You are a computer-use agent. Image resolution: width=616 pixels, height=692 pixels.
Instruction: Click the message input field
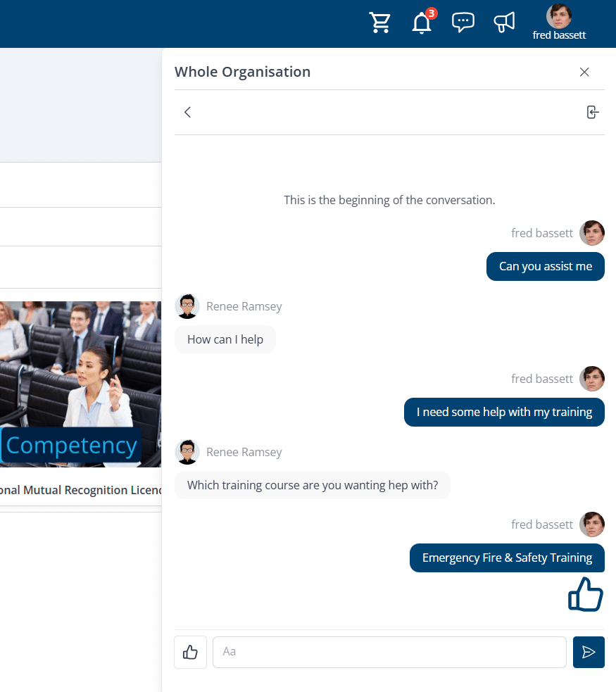click(x=389, y=652)
